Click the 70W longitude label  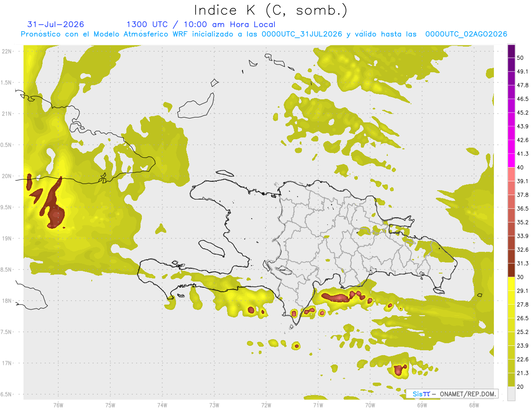coord(370,405)
